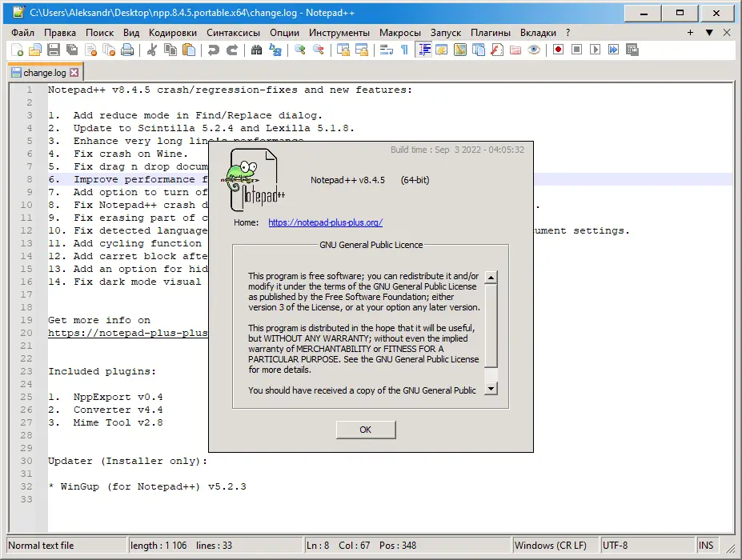Viewport: 742px width, 560px height.
Task: Create a new file with toolbar icon
Action: (x=17, y=50)
